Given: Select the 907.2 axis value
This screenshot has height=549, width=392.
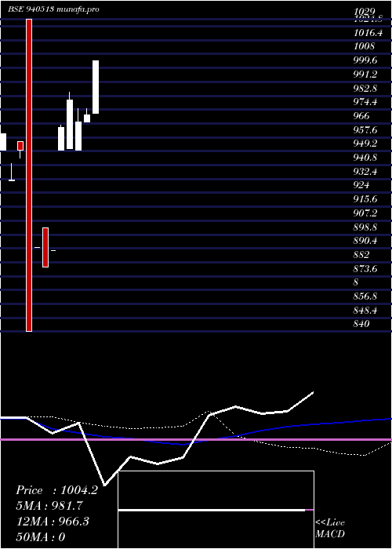Looking at the screenshot, I should 365,213.
